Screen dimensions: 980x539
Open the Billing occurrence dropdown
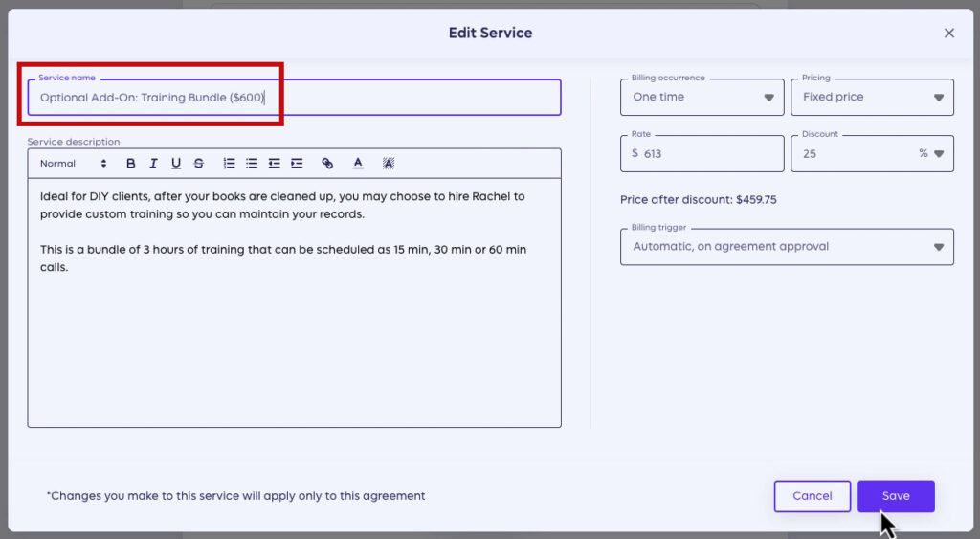click(702, 97)
